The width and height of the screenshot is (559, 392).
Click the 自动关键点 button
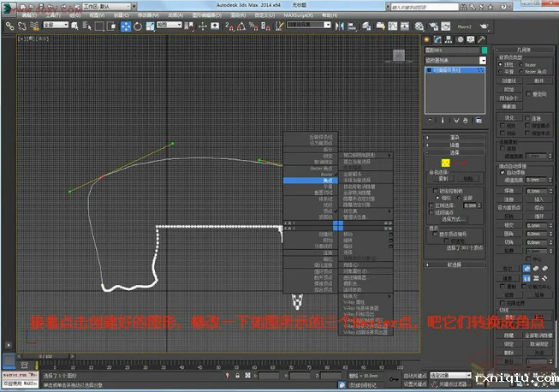415,376
